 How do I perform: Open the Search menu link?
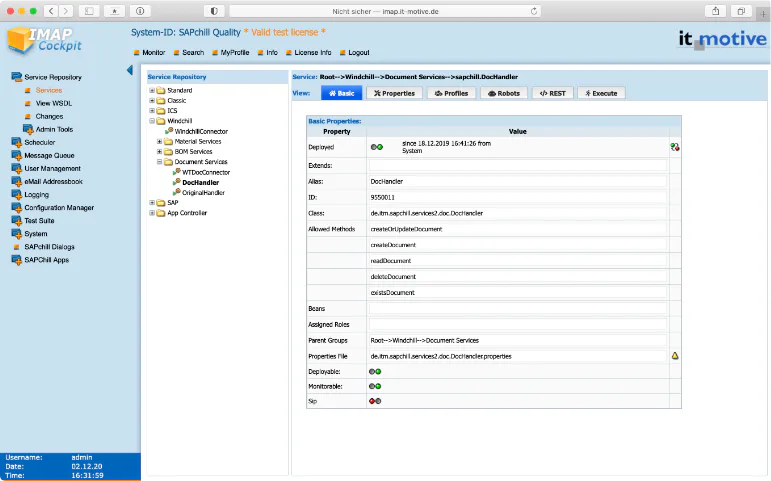coord(193,53)
